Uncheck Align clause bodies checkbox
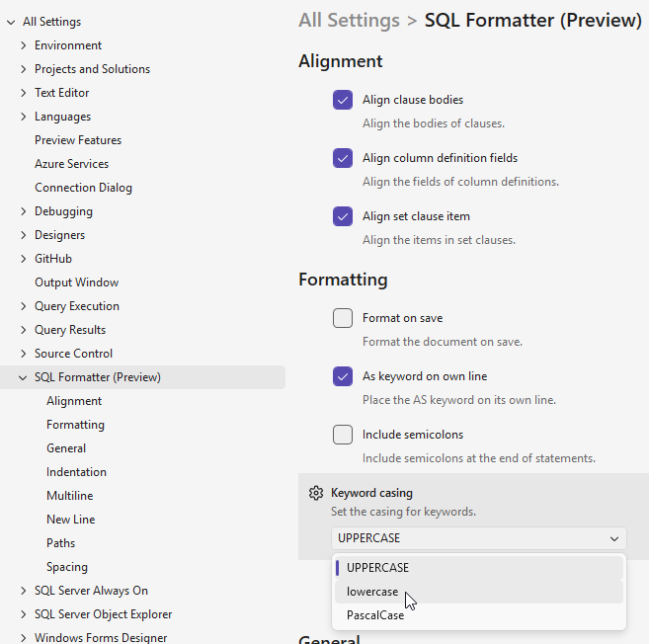The height and width of the screenshot is (644, 649). 343,100
